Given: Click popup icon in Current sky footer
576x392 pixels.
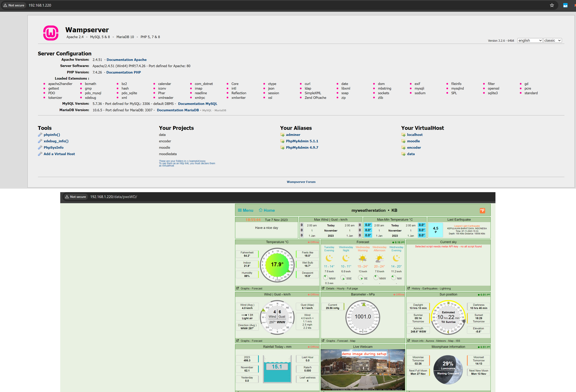Looking at the screenshot, I should pyautogui.click(x=408, y=288).
